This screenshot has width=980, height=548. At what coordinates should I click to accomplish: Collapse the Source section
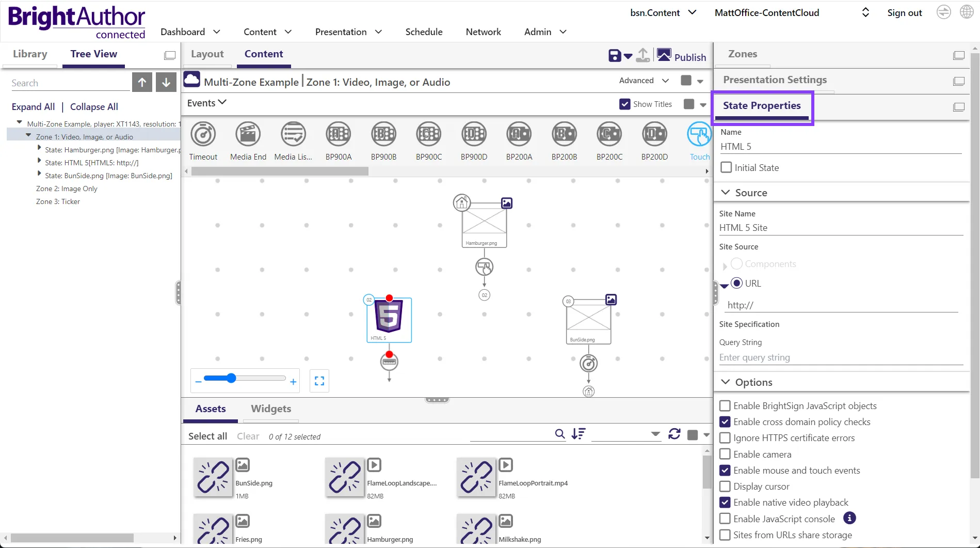726,192
